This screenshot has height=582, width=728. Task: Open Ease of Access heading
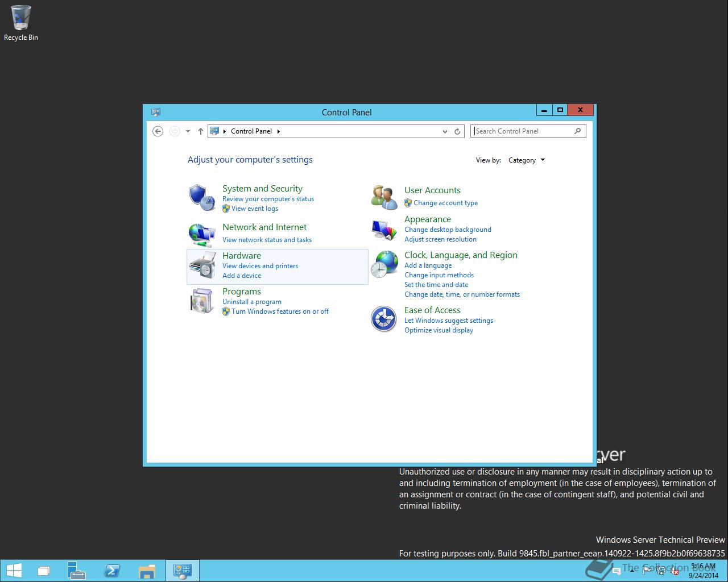coord(432,310)
